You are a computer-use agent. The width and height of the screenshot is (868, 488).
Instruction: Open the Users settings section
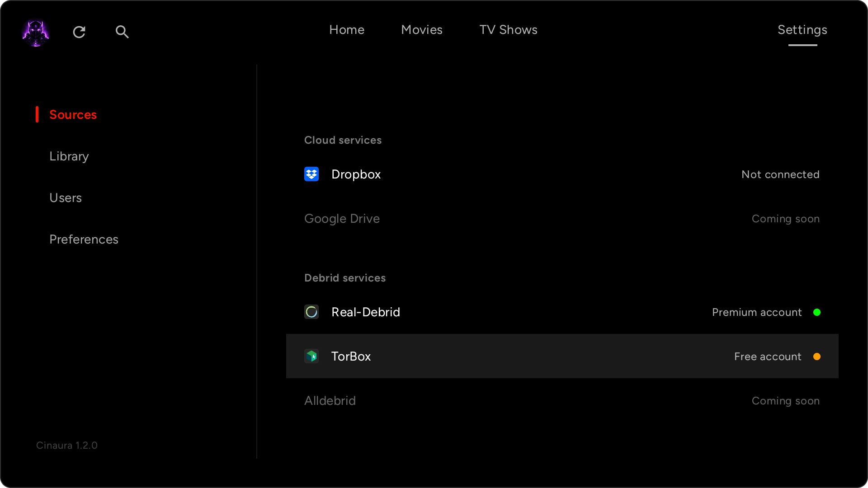click(x=66, y=197)
